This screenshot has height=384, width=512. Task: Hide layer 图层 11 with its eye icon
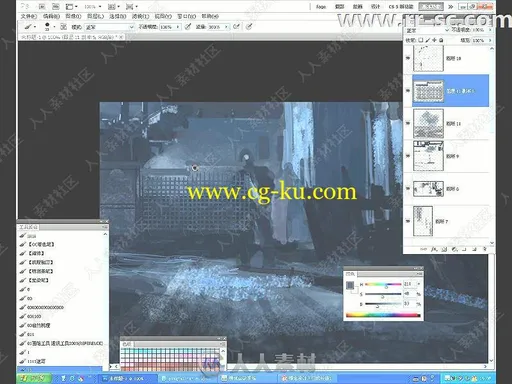click(x=408, y=123)
